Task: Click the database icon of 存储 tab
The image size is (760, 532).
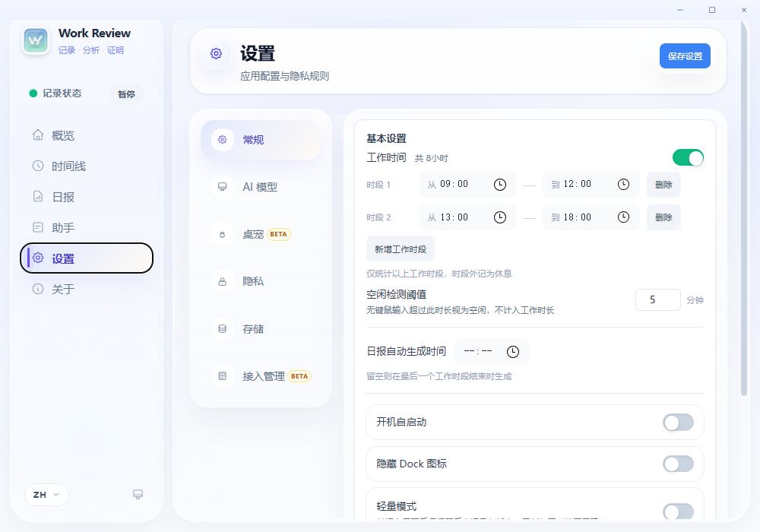Action: point(223,329)
